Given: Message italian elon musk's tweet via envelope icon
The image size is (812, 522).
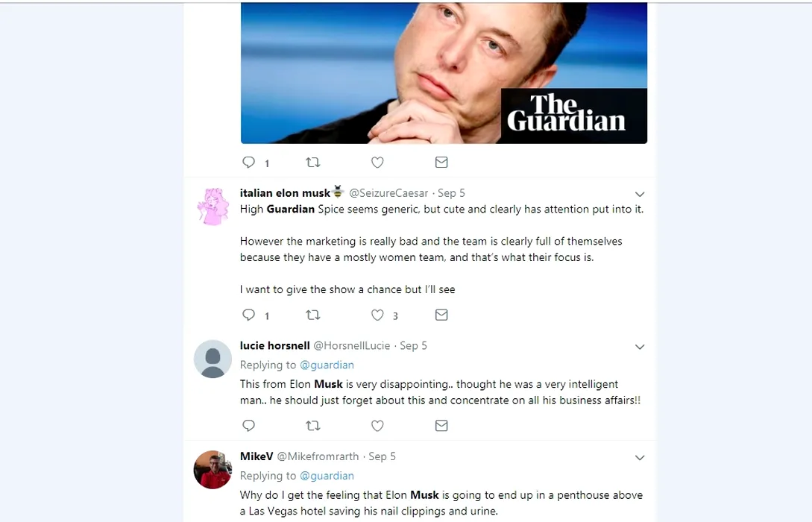Looking at the screenshot, I should [441, 315].
